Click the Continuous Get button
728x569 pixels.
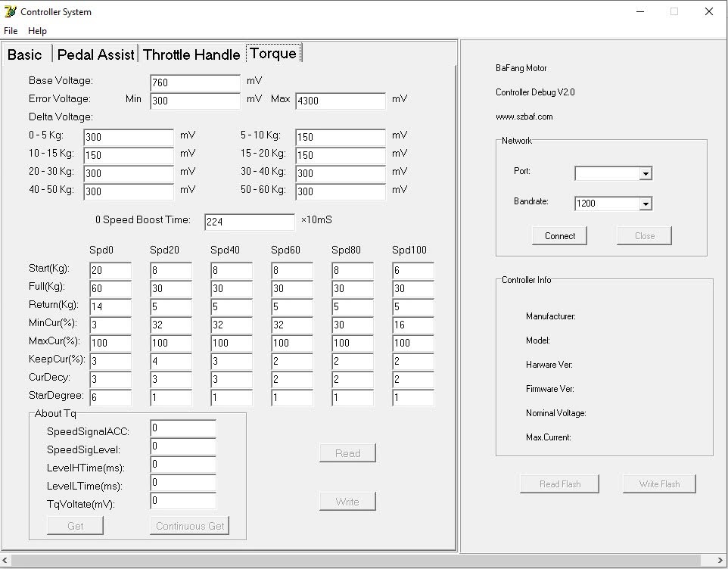188,525
